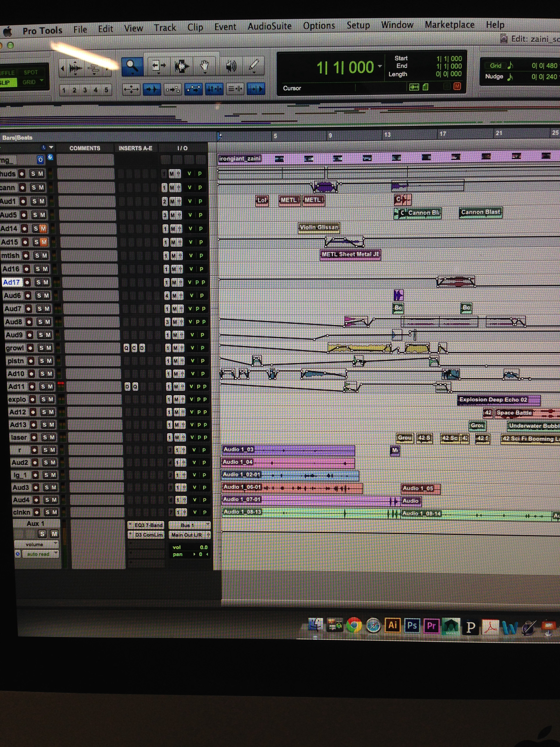Click the Aux 1 pan value
Screen dimensions: 560x747
click(x=200, y=554)
